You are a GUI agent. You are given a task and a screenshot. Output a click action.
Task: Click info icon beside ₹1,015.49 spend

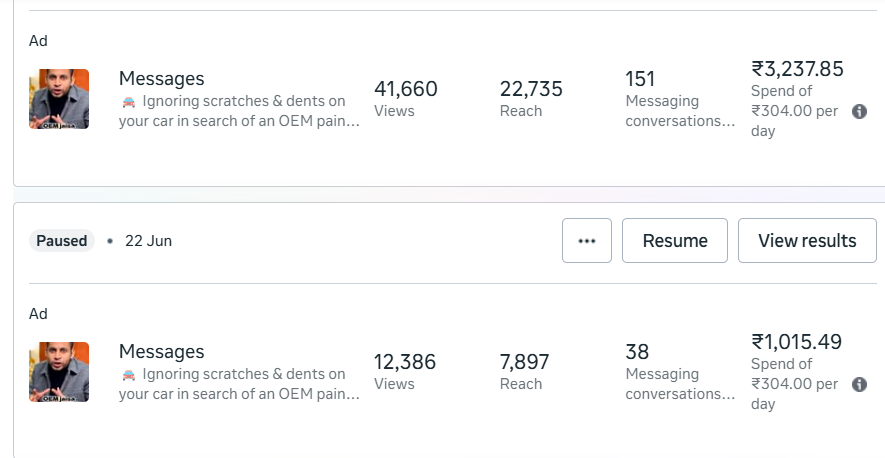click(x=859, y=384)
